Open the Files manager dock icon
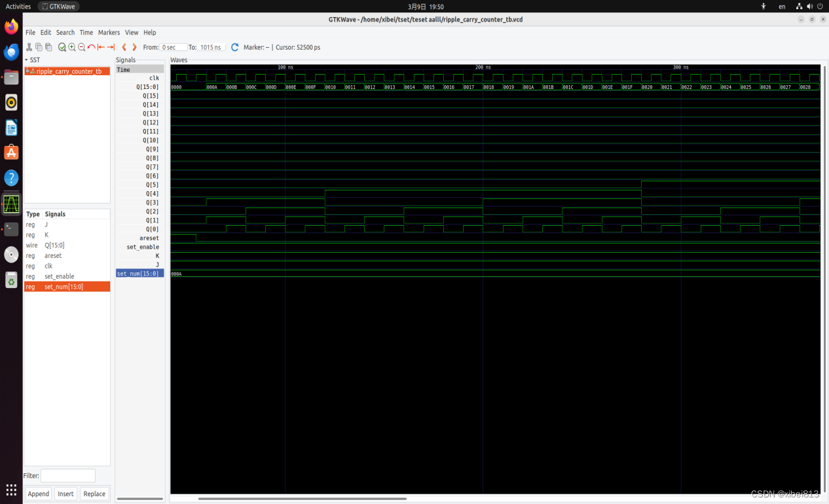Viewport: 829px width, 504px height. [11, 77]
